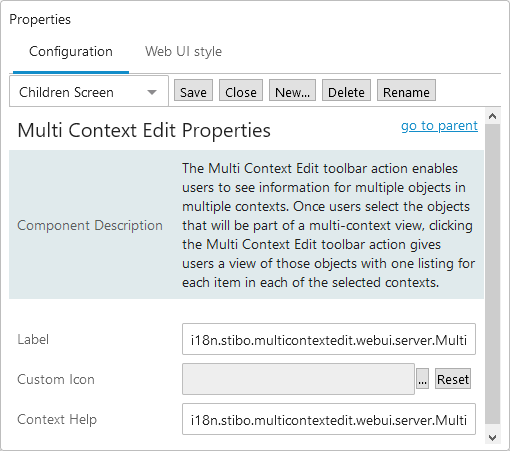
Task: Click the Multi Context Edit Properties heading
Action: click(x=144, y=130)
